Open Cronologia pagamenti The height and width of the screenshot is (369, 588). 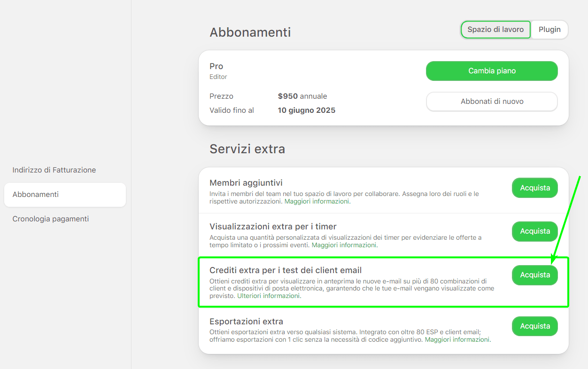click(50, 219)
